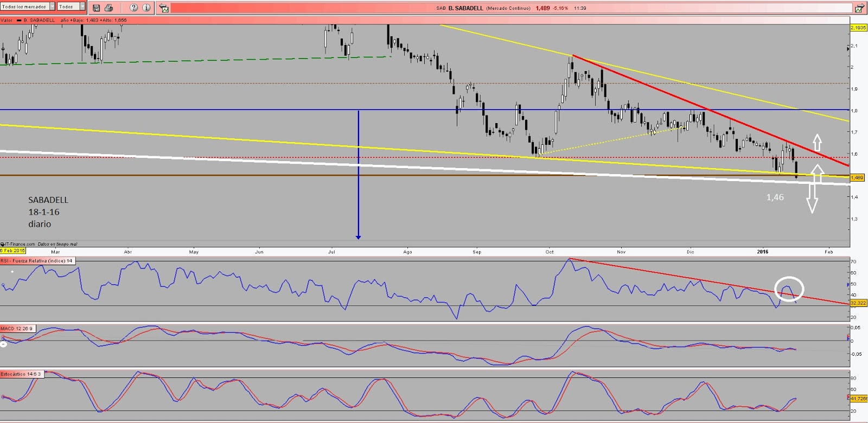Click the 'Feb' label at axis right end
The height and width of the screenshot is (423, 868).
click(828, 252)
